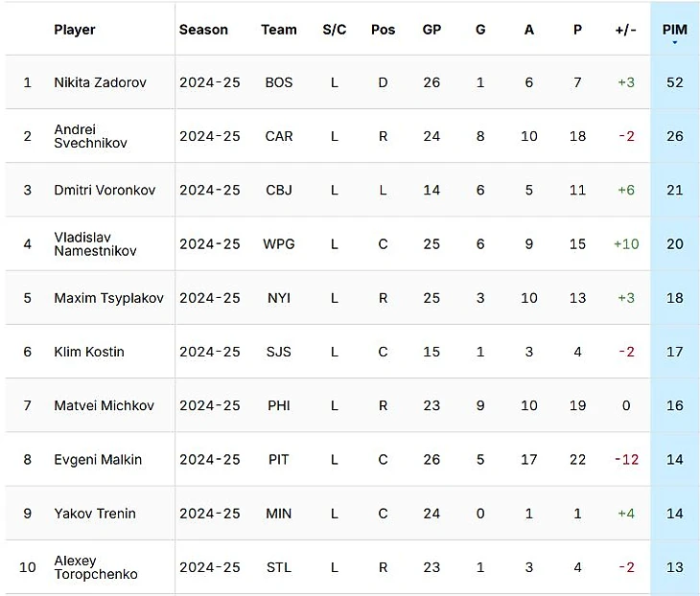The height and width of the screenshot is (596, 700).
Task: Sort by the Player column header
Action: tap(75, 30)
